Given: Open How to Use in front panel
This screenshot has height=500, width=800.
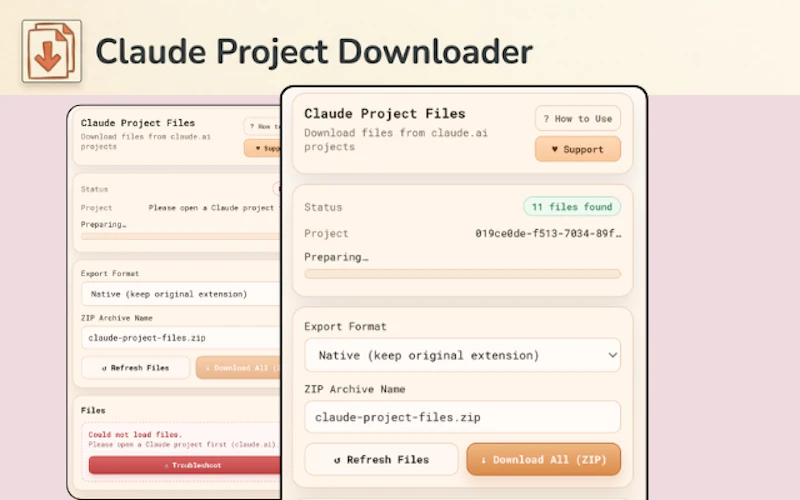Looking at the screenshot, I should tap(578, 118).
